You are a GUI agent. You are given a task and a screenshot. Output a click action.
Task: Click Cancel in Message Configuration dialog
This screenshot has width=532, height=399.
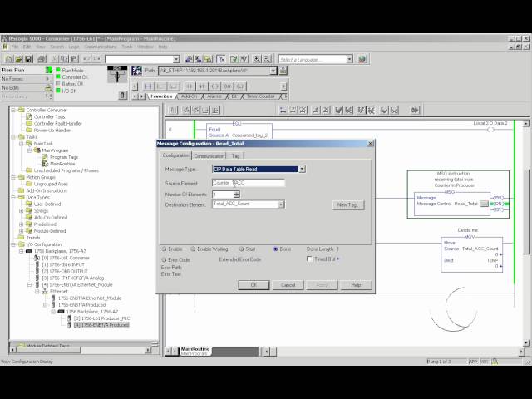tap(288, 285)
